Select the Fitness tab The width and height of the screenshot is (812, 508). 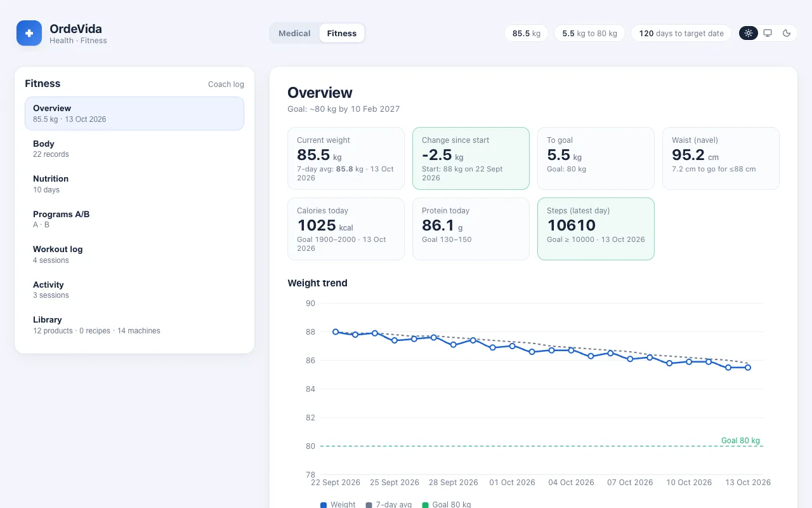(342, 33)
